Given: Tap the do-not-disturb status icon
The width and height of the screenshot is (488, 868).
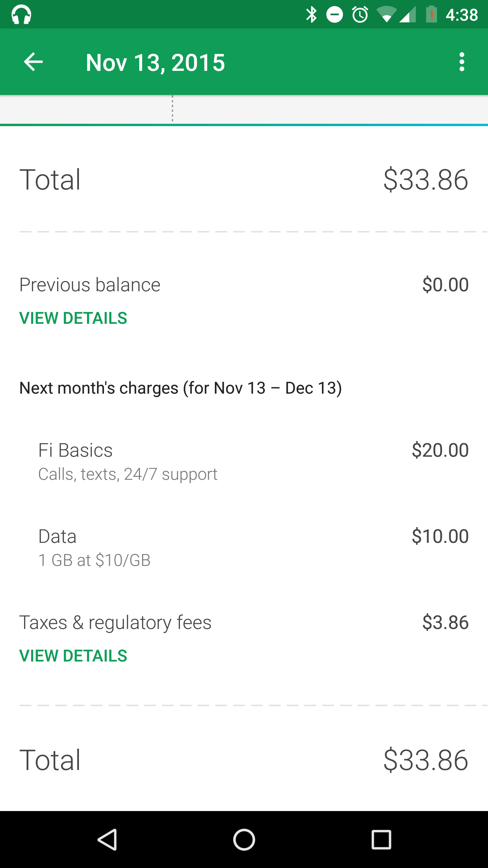Looking at the screenshot, I should 334,15.
